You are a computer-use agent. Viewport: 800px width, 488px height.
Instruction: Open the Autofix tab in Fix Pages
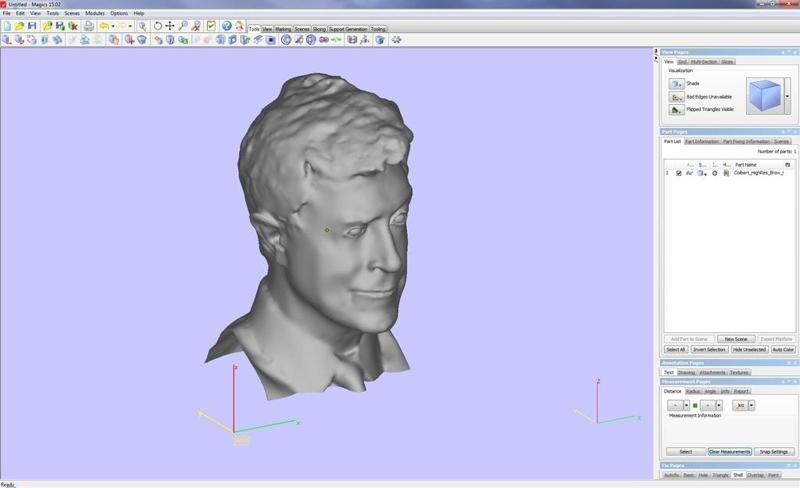(671, 475)
